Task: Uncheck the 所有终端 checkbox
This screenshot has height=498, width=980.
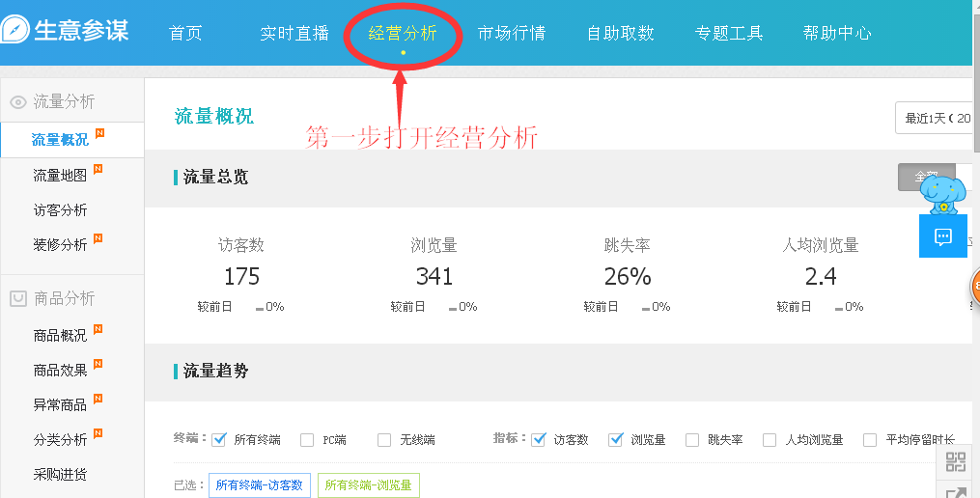Action: 219,440
